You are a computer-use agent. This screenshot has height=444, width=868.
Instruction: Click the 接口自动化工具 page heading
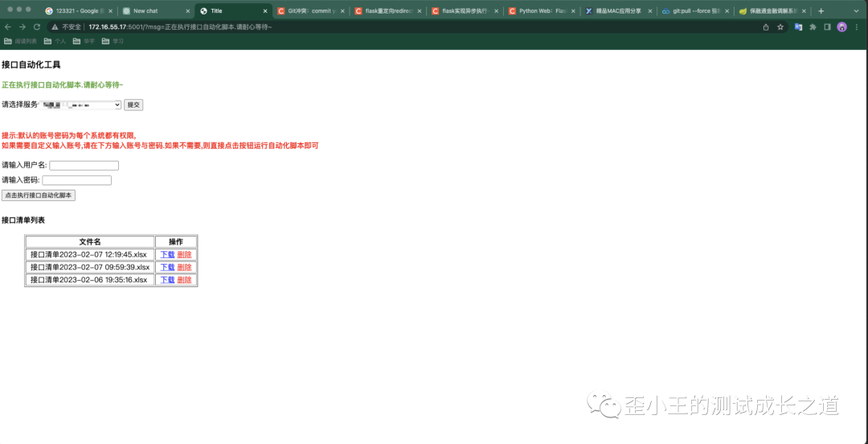pyautogui.click(x=31, y=65)
